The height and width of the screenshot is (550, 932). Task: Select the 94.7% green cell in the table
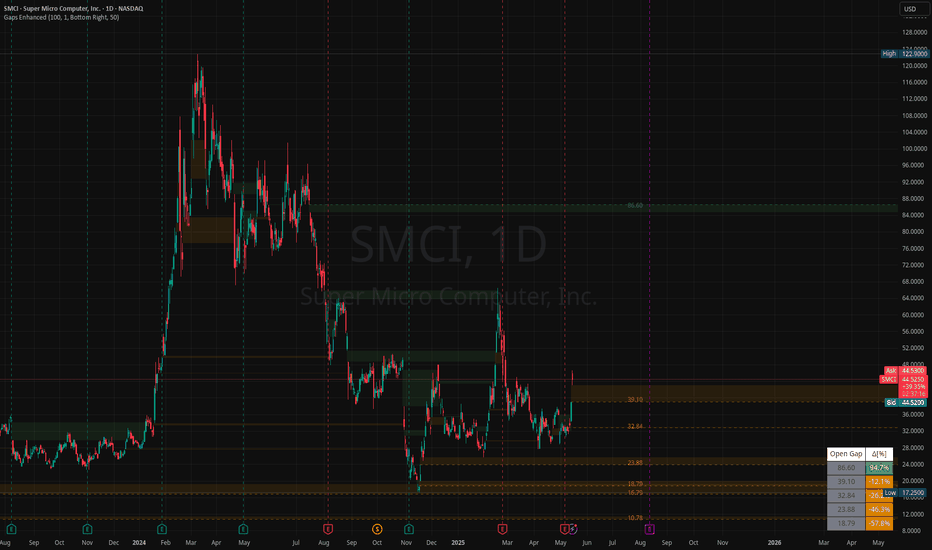[879, 468]
